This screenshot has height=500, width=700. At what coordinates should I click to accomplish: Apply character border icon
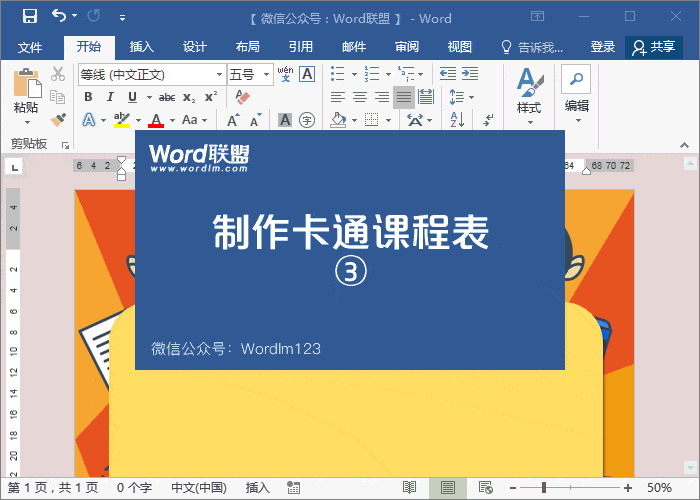point(307,74)
